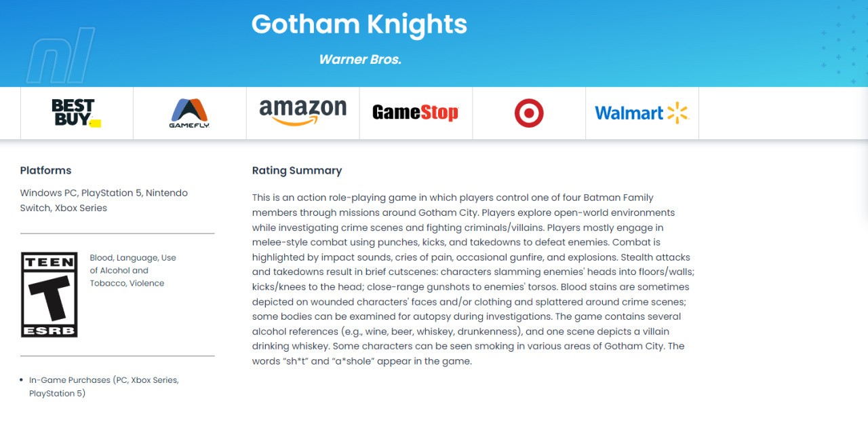This screenshot has height=427, width=868.
Task: Click the Gotham Knights title
Action: tap(359, 24)
